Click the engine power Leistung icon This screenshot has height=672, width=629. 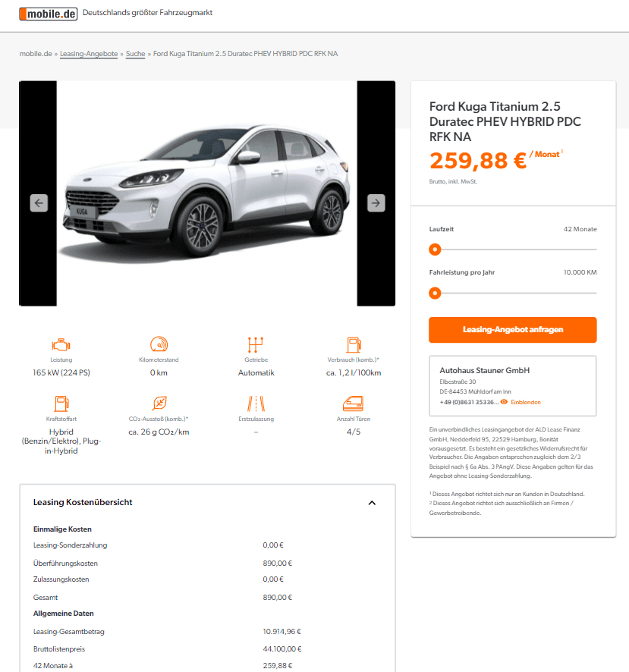[61, 344]
